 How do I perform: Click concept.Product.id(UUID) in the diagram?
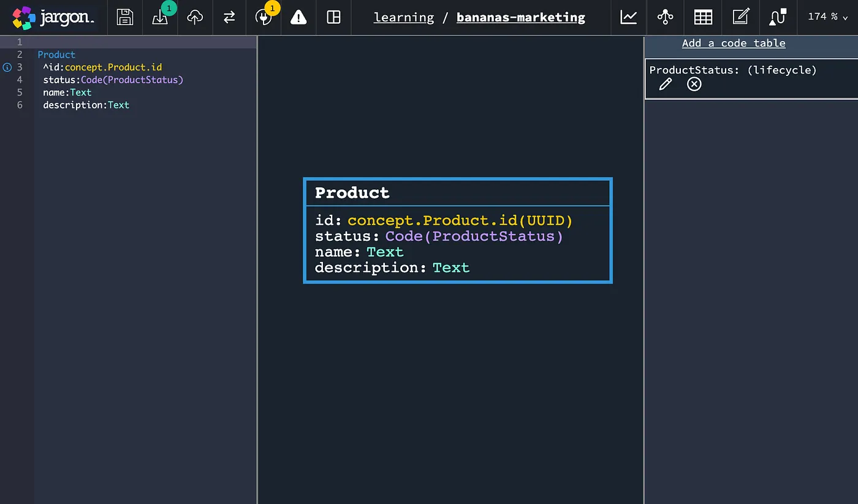pos(460,220)
